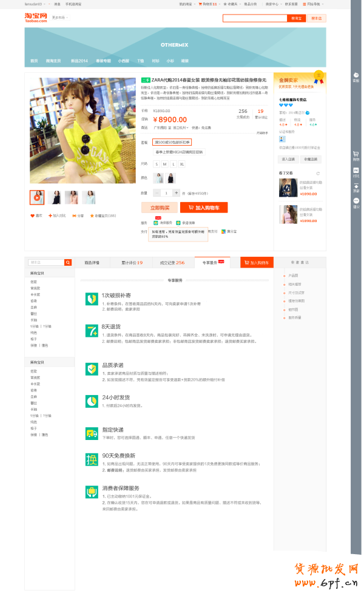The height and width of the screenshot is (596, 364).
Task: Open the 浙江杭州 delivery destination dropdown
Action: pyautogui.click(x=180, y=127)
